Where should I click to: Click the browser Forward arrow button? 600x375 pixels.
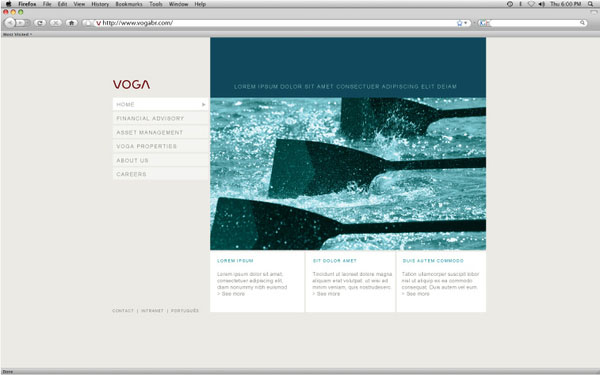pos(21,23)
